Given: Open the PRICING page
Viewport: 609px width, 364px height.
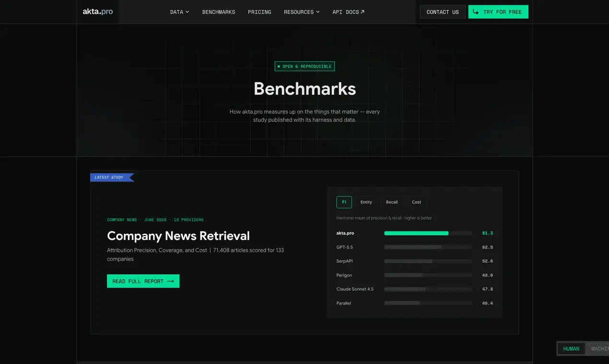Looking at the screenshot, I should click(x=259, y=12).
